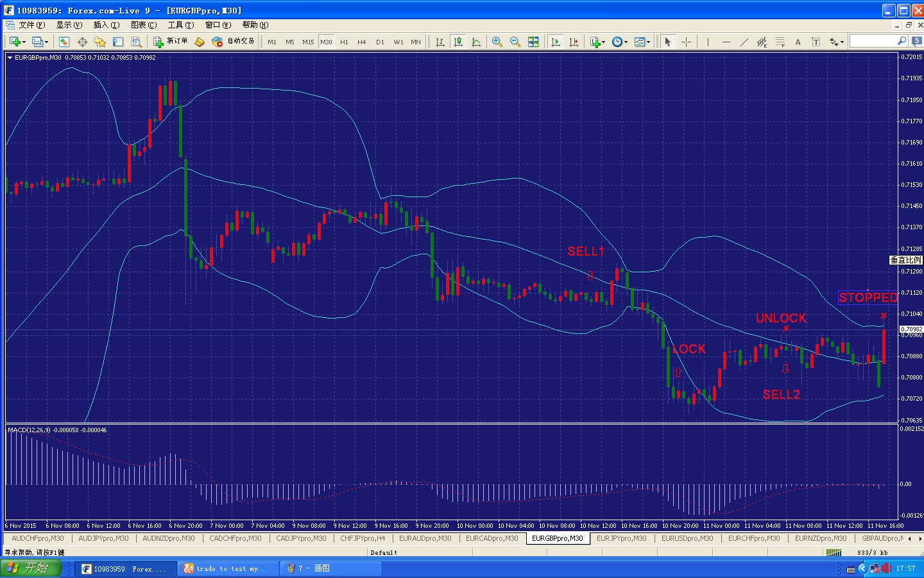Select the crosshair cursor mode

(686, 42)
